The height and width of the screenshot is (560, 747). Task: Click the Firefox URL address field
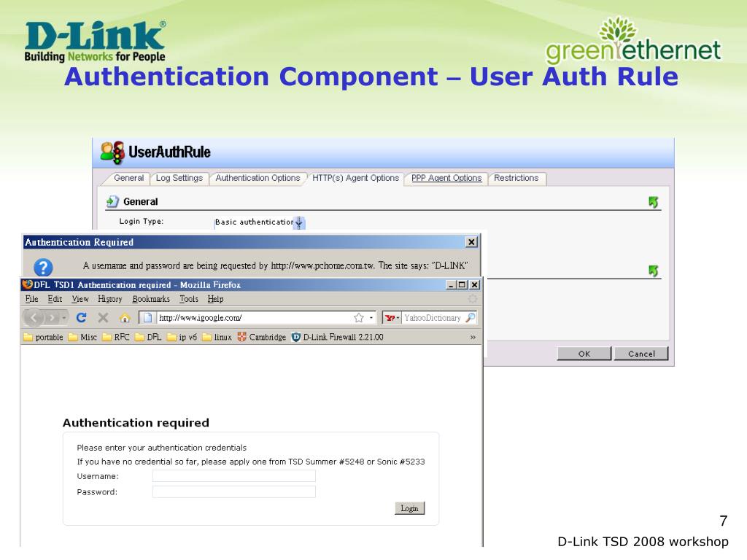tap(258, 318)
